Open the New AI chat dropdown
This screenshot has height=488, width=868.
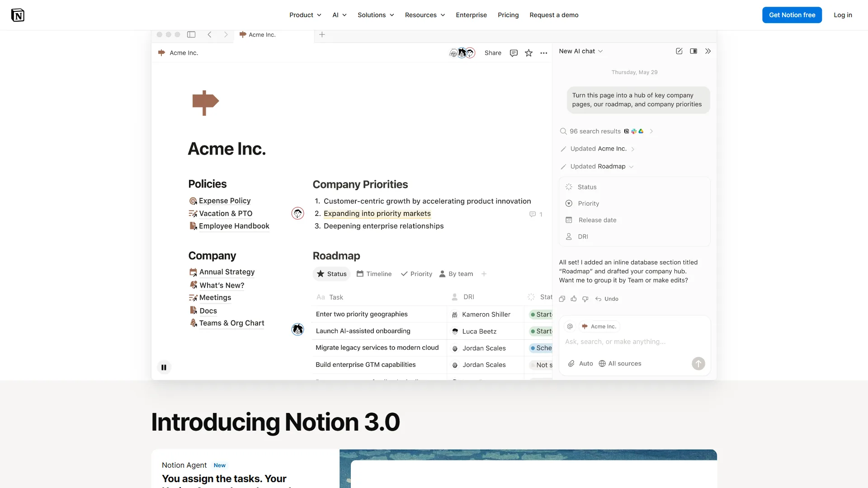click(581, 51)
